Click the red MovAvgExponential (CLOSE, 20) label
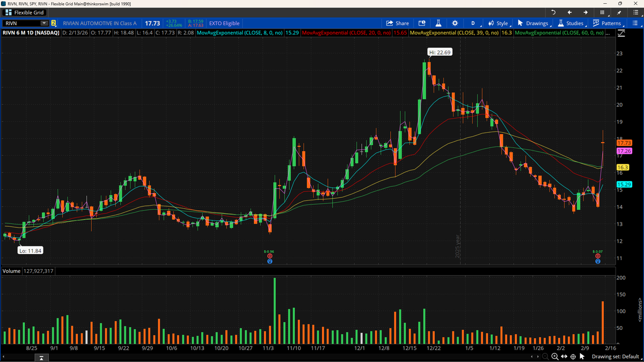The width and height of the screenshot is (644, 362). coord(347,33)
